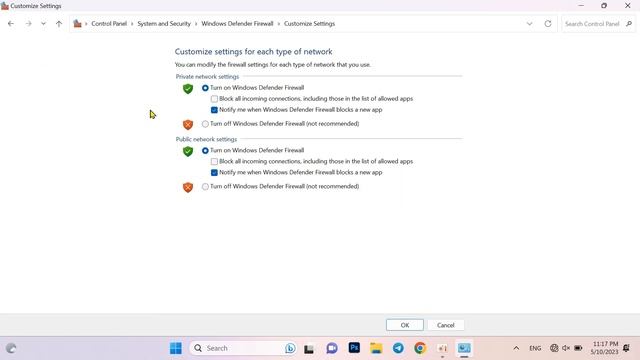The height and width of the screenshot is (360, 640).
Task: Open address bar history dropdown
Action: [529, 24]
